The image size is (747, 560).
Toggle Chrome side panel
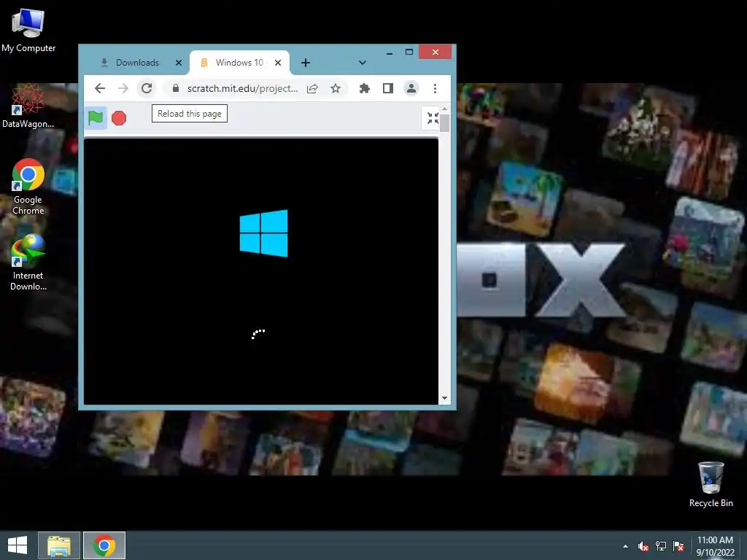(x=388, y=88)
